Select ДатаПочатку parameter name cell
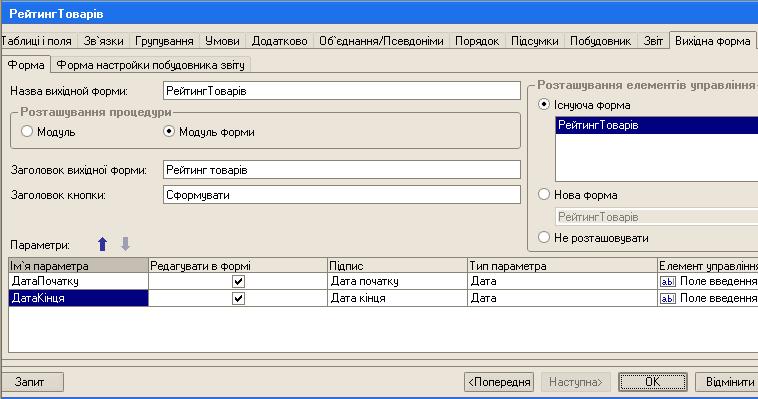758x399 pixels. pos(78,281)
